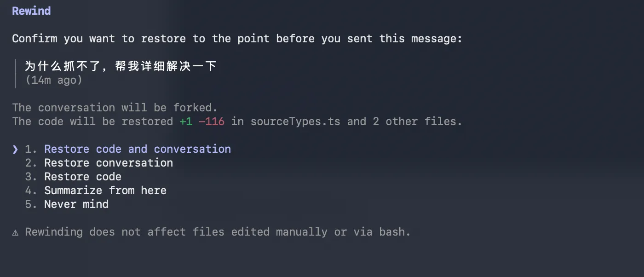This screenshot has height=277, width=644.
Task: Click the 14m ago timestamp
Action: [54, 80]
